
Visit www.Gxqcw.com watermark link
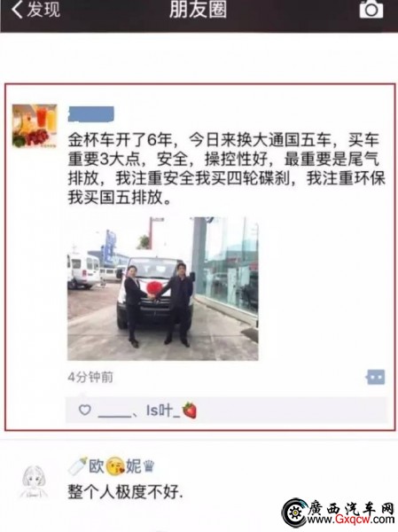point(350,519)
